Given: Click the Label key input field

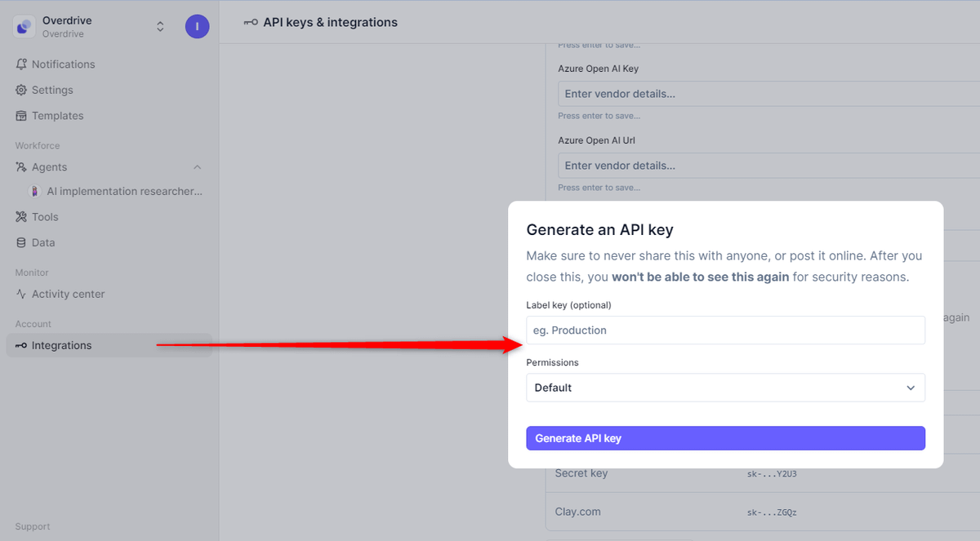Looking at the screenshot, I should tap(725, 330).
